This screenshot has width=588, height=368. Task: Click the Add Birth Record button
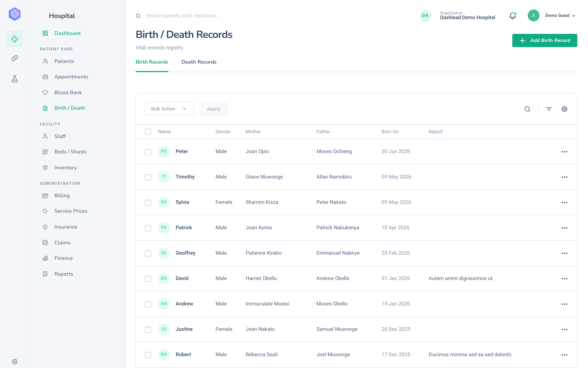(x=545, y=40)
